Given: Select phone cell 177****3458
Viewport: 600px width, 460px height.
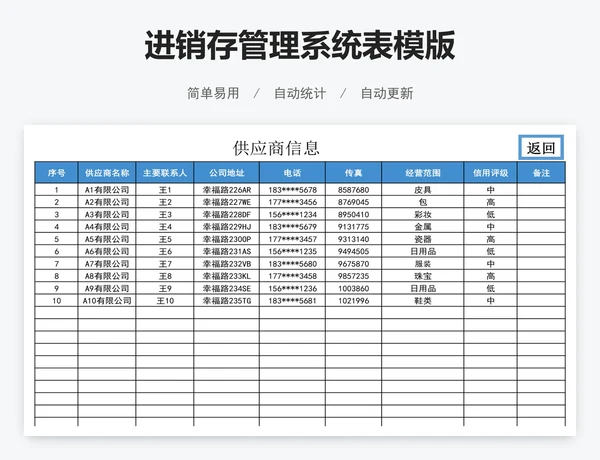Looking at the screenshot, I should [x=292, y=276].
